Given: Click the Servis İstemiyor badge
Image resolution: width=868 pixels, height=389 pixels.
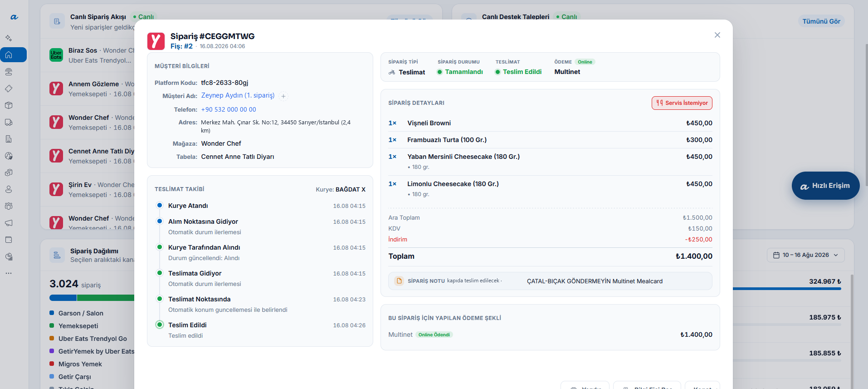Looking at the screenshot, I should pyautogui.click(x=682, y=103).
